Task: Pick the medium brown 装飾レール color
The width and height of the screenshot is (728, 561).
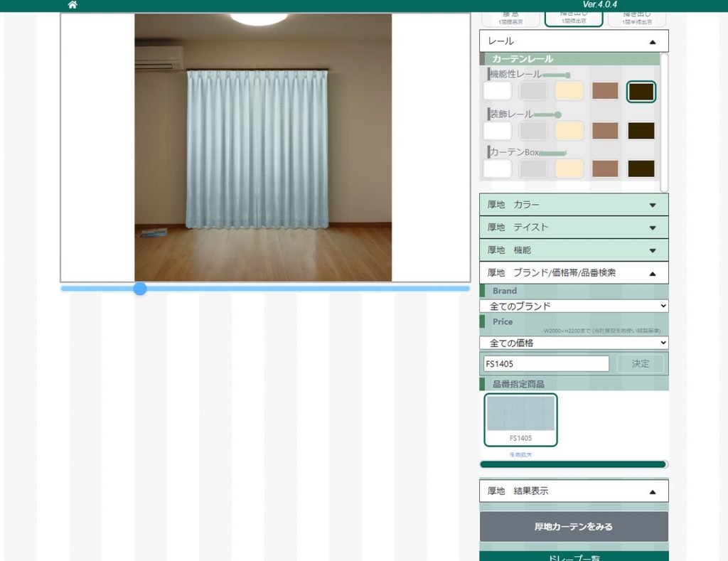Action: point(605,131)
